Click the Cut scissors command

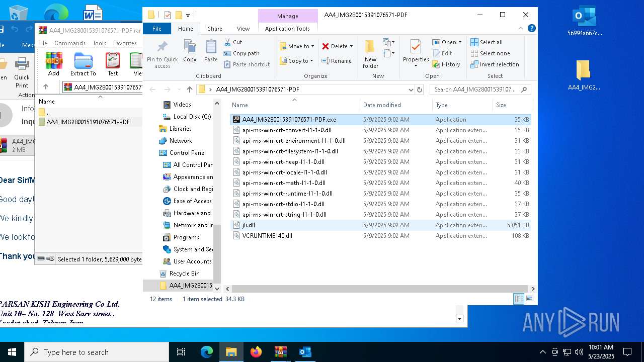233,42
